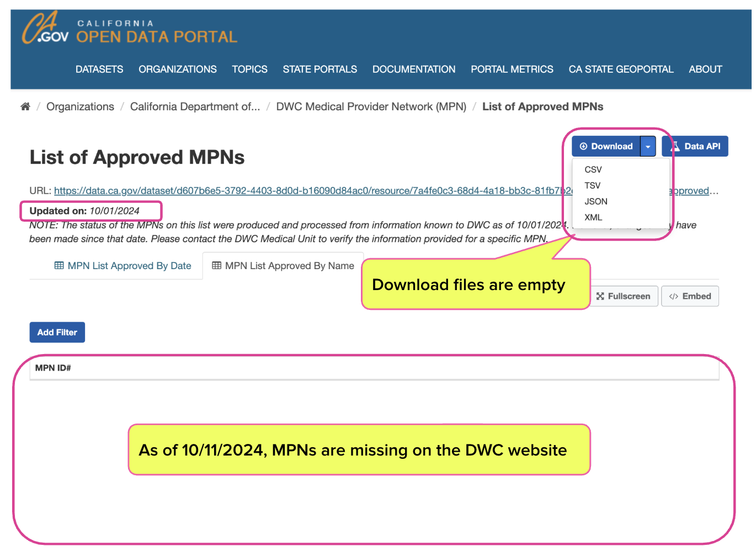
Task: Open the About nav item
Action: click(705, 69)
